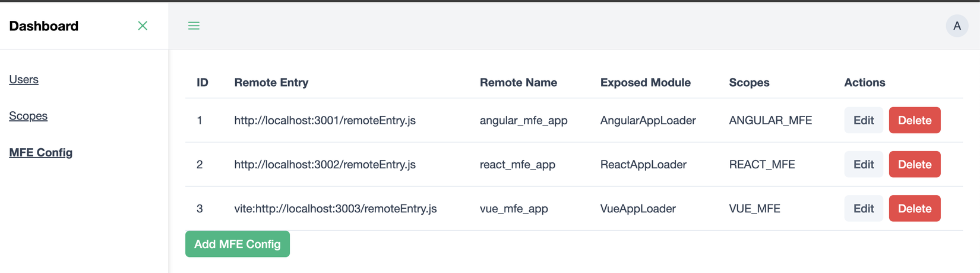Click the Remote Entry column header

pos(271,83)
